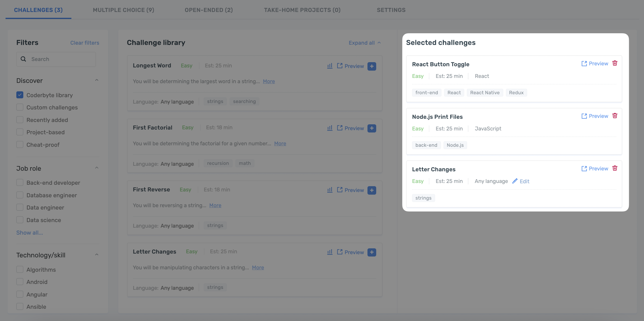Preview the First Reverse challenge

350,190
